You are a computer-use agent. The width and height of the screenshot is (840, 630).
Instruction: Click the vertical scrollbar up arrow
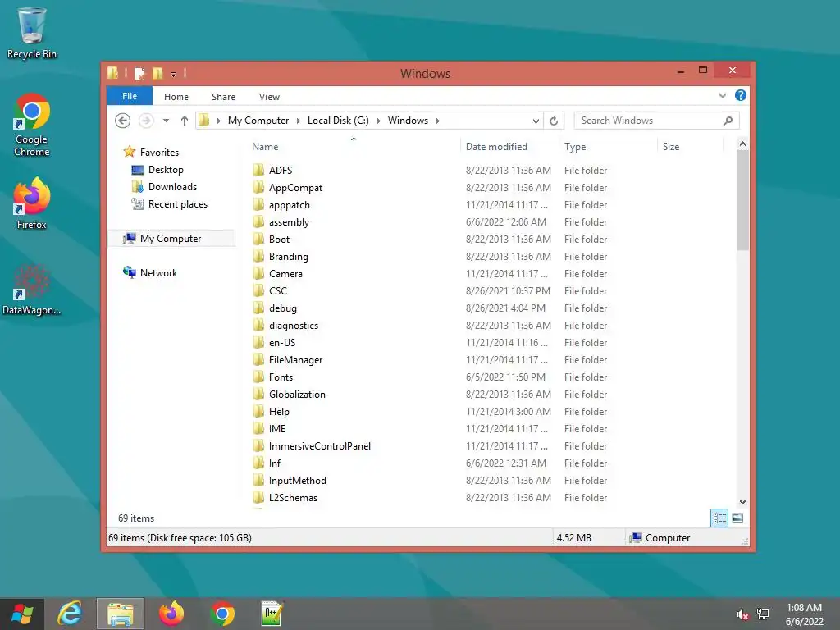(x=742, y=144)
